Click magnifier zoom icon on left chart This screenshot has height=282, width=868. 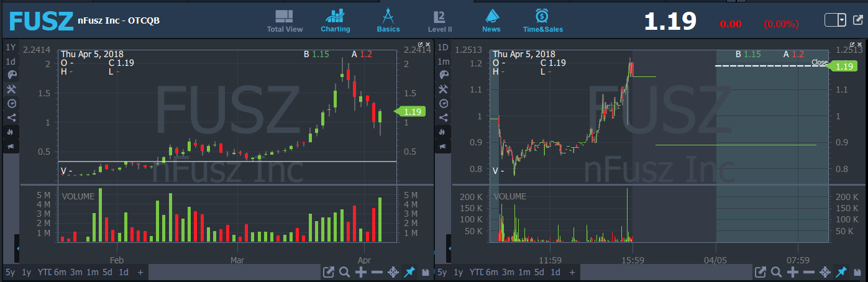point(344,272)
